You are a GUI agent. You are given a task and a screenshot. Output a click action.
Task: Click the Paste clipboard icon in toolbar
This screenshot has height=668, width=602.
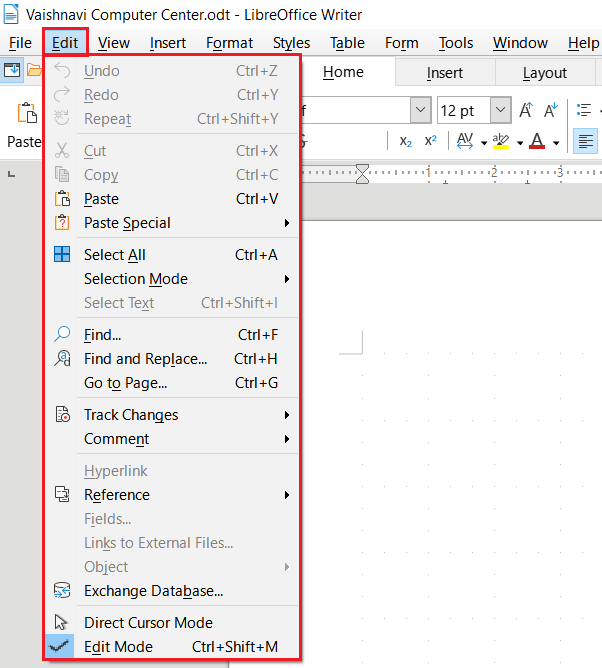coord(27,112)
